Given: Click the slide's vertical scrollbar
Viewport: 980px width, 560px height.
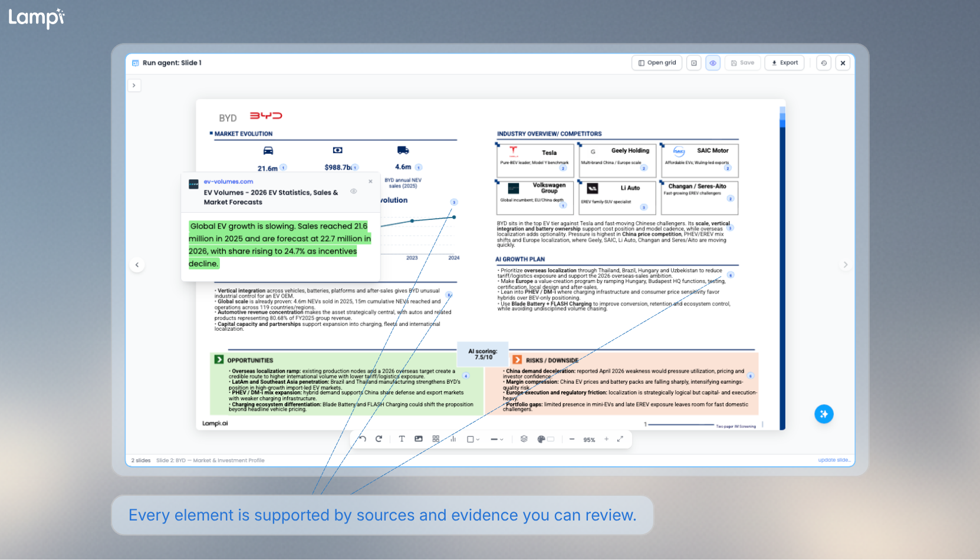Looking at the screenshot, I should 782,268.
